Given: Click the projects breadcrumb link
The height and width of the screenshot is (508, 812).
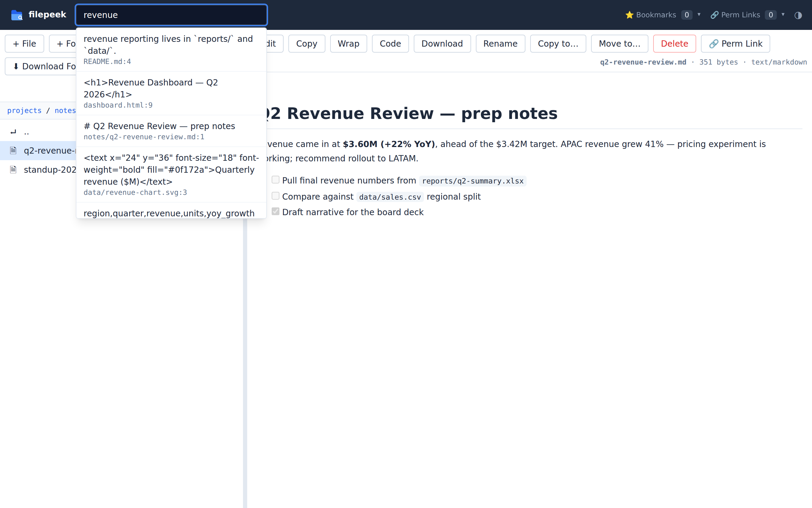Looking at the screenshot, I should point(24,111).
